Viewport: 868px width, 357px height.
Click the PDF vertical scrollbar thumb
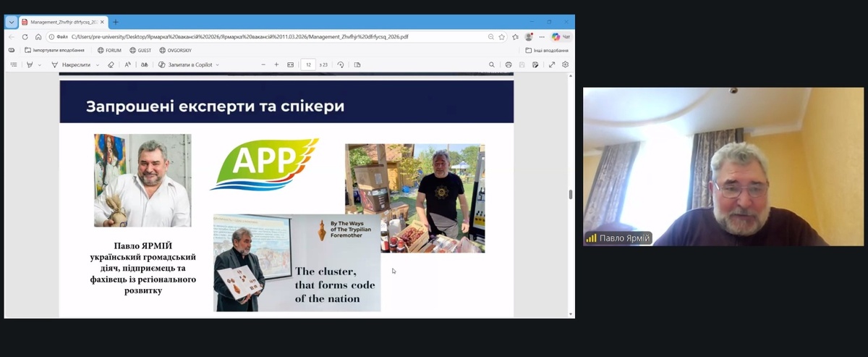pos(571,194)
